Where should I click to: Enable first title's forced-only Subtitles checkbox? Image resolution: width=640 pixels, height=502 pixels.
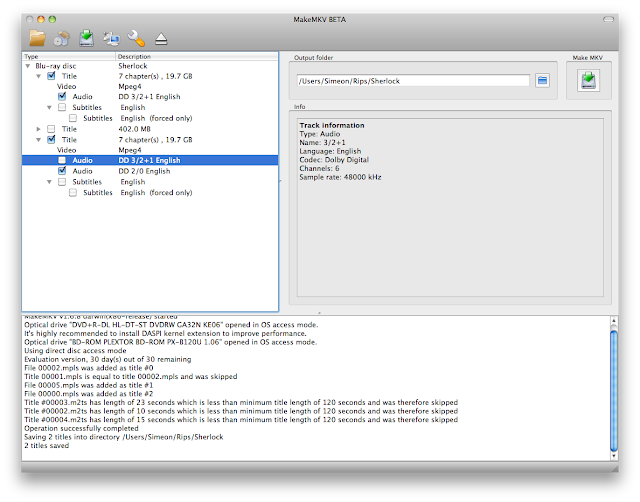73,118
